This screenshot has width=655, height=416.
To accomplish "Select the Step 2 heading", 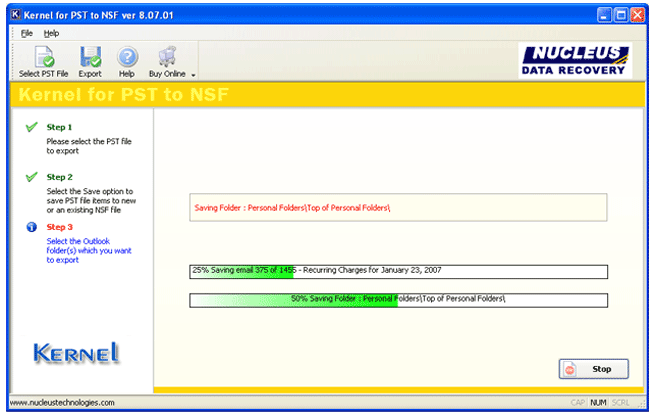I will (59, 177).
